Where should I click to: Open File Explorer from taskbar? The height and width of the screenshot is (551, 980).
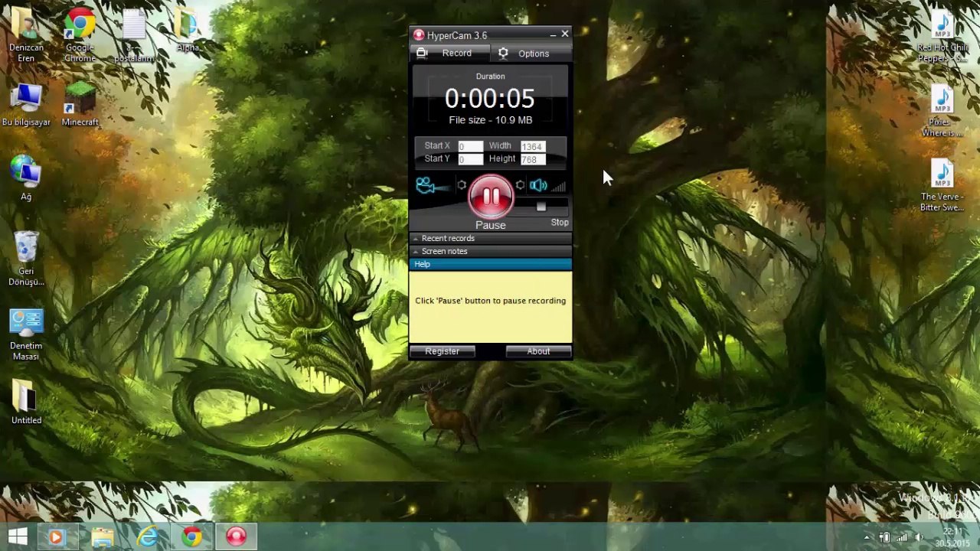pyautogui.click(x=102, y=536)
